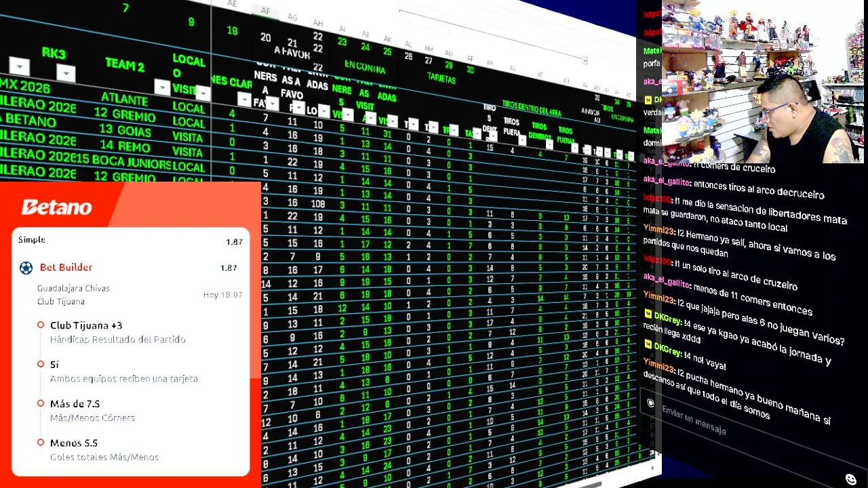Image resolution: width=868 pixels, height=488 pixels.
Task: Open the filter dropdown under column number 26
Action: pos(414,124)
